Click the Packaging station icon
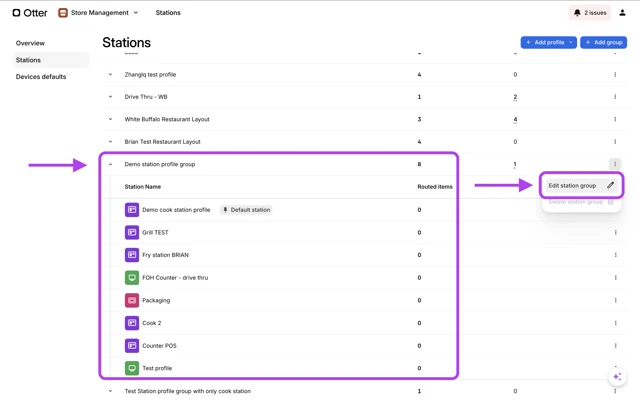Screen dimensions: 640x400 pyautogui.click(x=131, y=300)
